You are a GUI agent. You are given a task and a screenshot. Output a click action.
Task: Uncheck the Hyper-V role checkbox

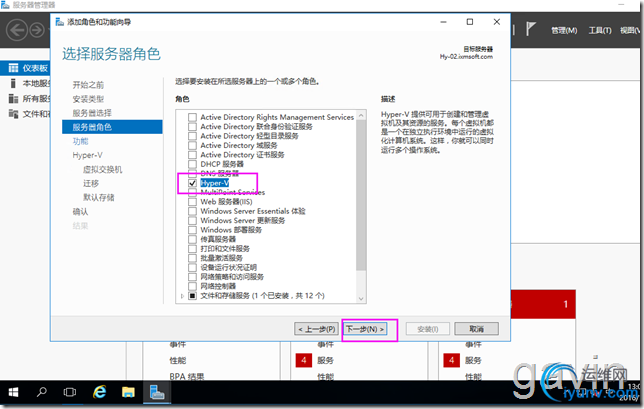tap(192, 183)
